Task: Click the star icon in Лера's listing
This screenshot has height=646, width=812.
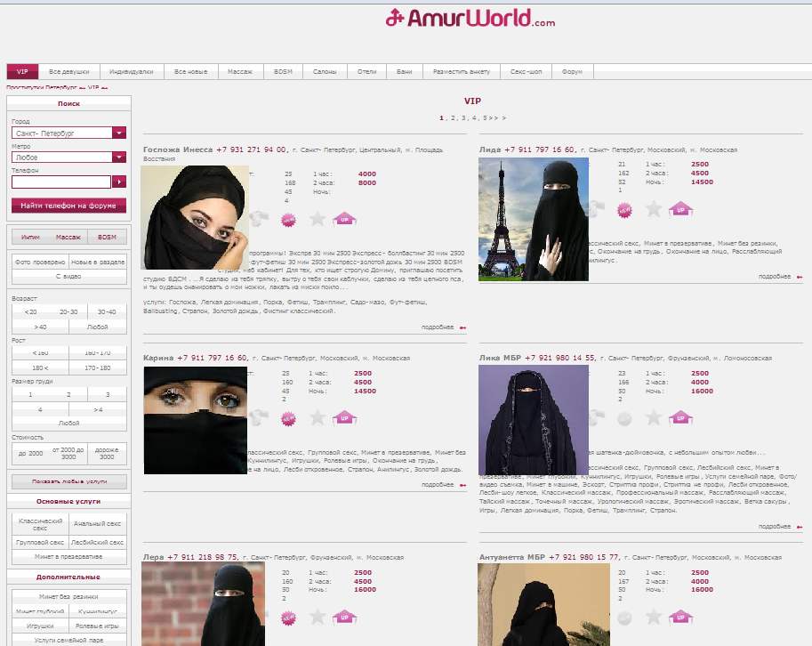Action: pyautogui.click(x=317, y=616)
